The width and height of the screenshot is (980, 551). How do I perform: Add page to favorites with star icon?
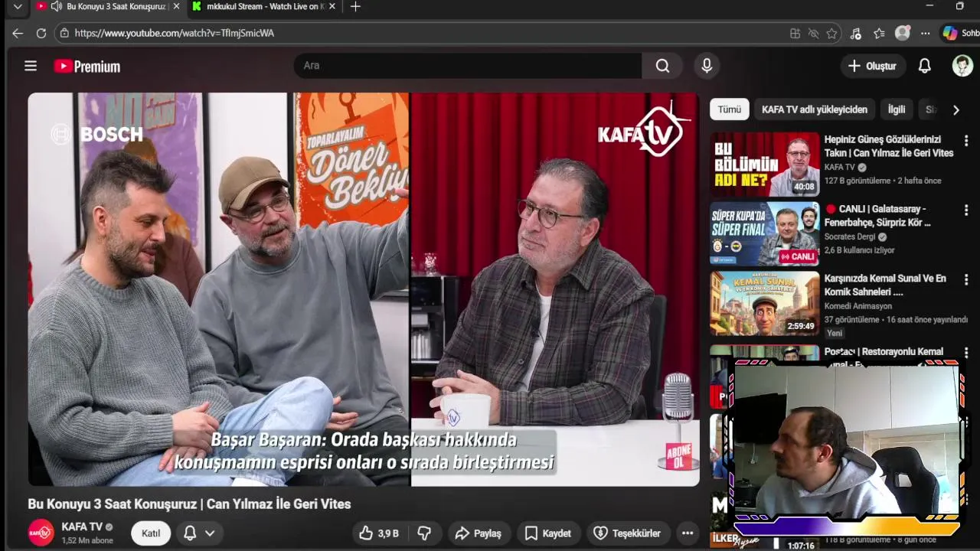(831, 33)
